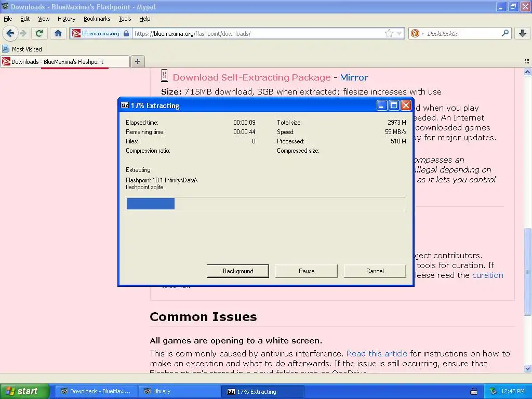The width and height of the screenshot is (532, 399).
Task: Click the Most Visited bookmarks folder
Action: [22, 49]
